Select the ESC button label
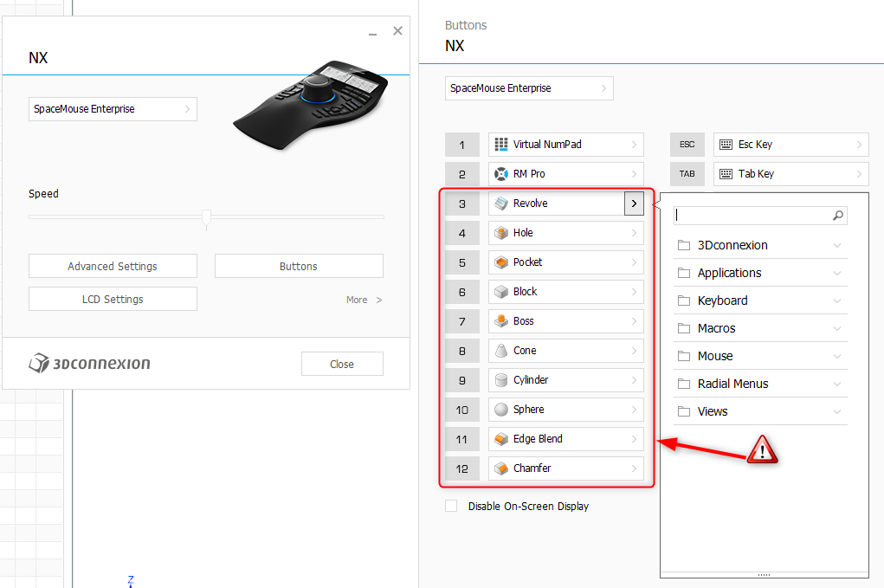This screenshot has width=884, height=588. (687, 145)
